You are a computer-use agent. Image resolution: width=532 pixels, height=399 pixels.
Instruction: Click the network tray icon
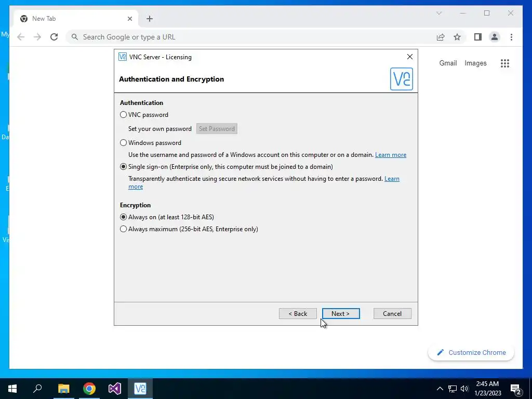tap(453, 389)
